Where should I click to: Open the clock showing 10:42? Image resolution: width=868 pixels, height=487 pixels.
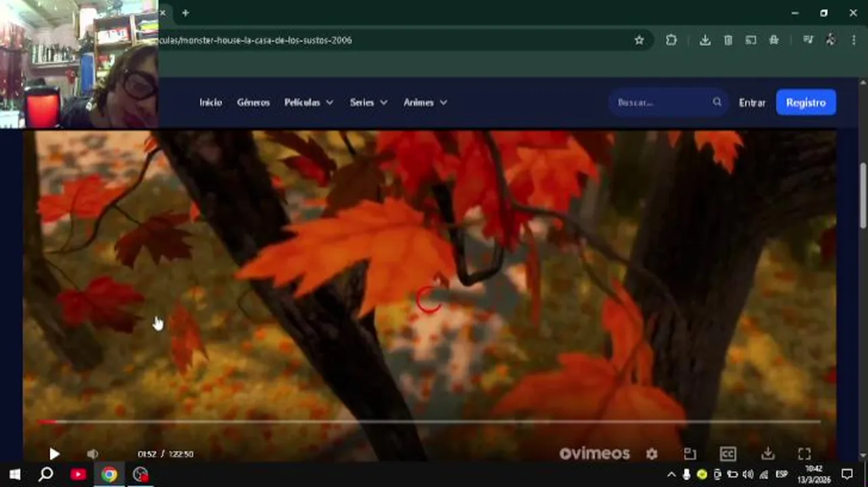click(x=814, y=474)
